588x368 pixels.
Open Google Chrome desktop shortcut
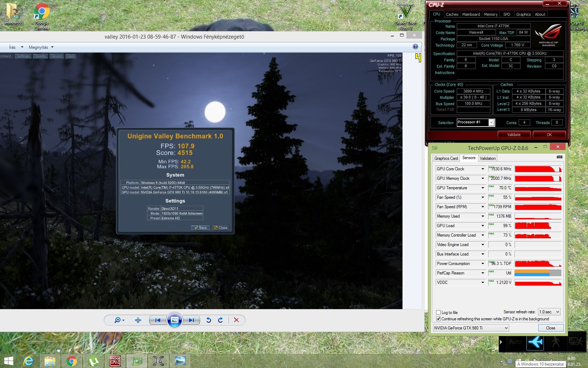pos(42,16)
